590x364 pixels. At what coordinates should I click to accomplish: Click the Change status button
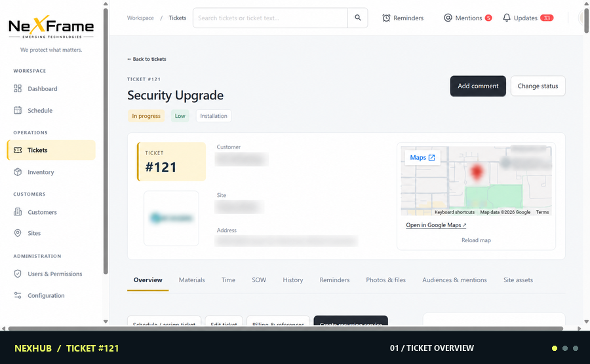pos(538,86)
